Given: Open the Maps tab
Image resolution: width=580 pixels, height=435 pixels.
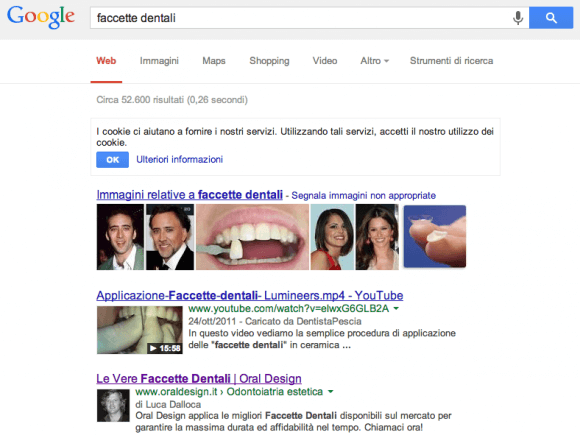Looking at the screenshot, I should click(214, 61).
